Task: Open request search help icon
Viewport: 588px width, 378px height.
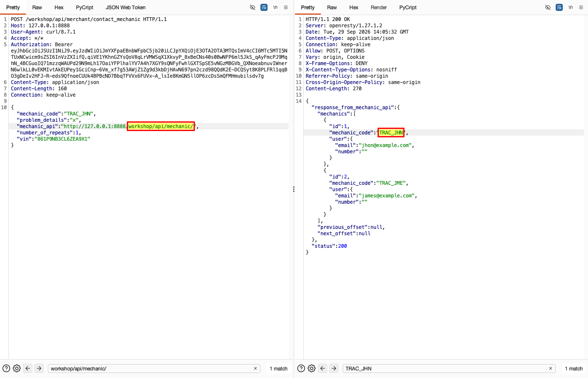Action: pyautogui.click(x=6, y=368)
